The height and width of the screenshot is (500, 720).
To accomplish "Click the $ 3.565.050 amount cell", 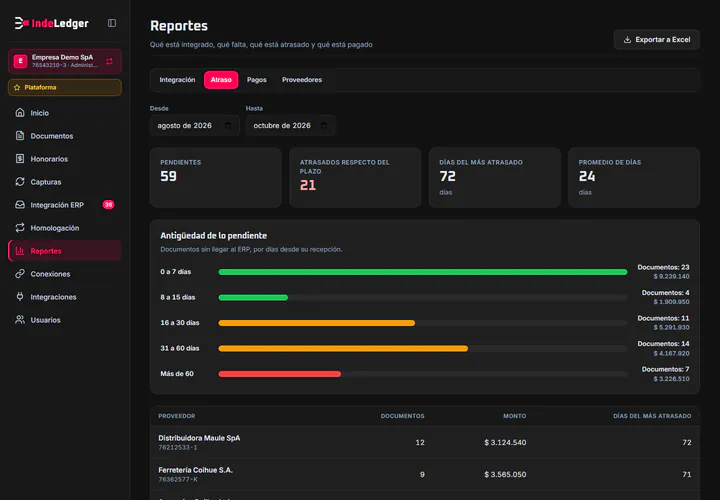I will [505, 474].
